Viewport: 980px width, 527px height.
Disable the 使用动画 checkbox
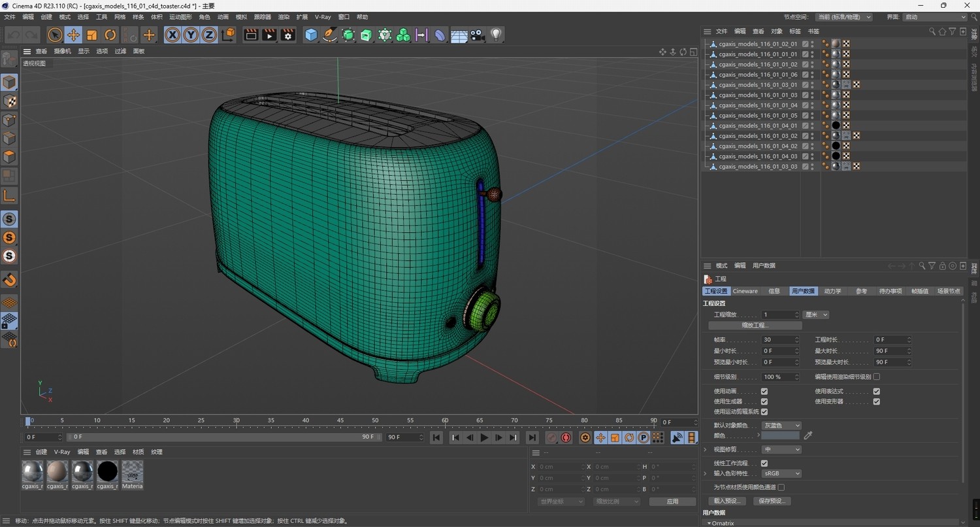click(764, 391)
